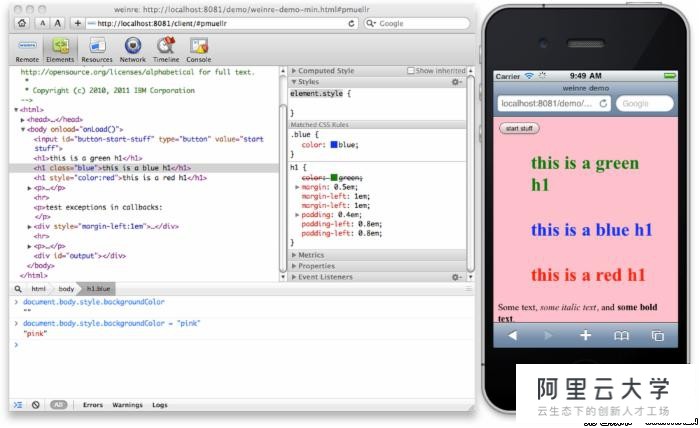Filter console by Warnings

click(x=127, y=405)
